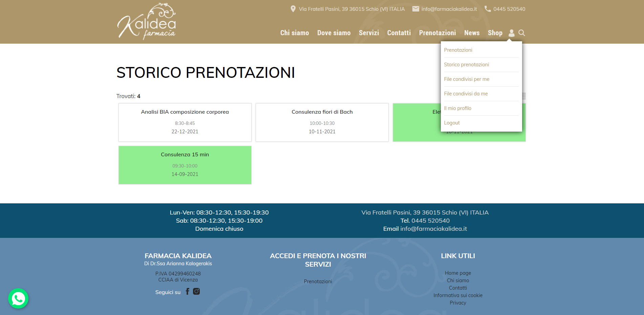Screen dimensions: 644x315
Task: Open Consulenza fiori di Bach booking card
Action: point(322,122)
